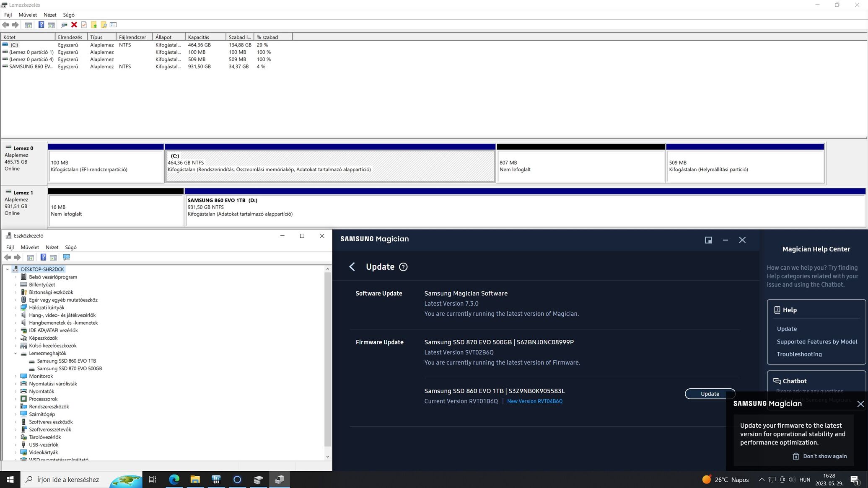Select the (C:) partition block on Lemez 0
868x488 pixels.
pyautogui.click(x=330, y=166)
